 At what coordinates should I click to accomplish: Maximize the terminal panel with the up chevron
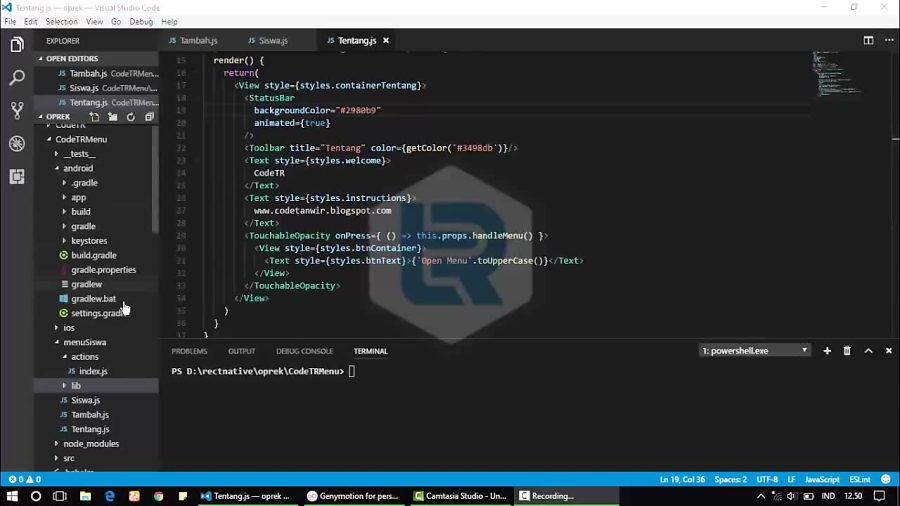pyautogui.click(x=868, y=351)
